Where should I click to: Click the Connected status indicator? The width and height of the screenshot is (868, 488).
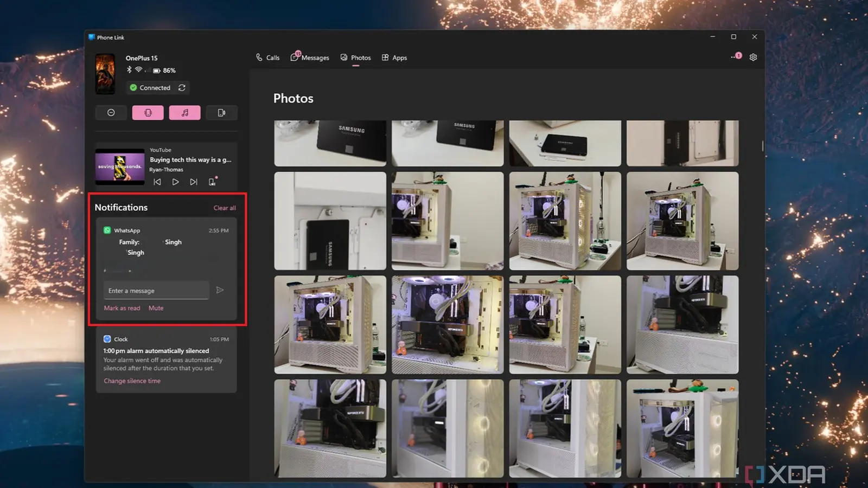pyautogui.click(x=150, y=88)
